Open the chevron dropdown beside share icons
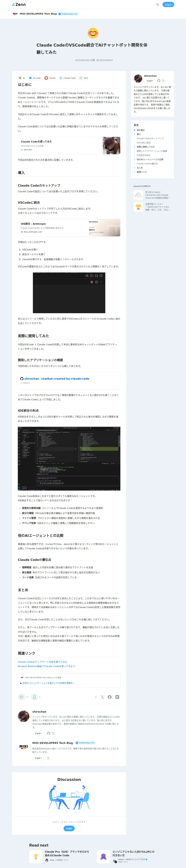The width and height of the screenshot is (186, 868). coord(96,697)
